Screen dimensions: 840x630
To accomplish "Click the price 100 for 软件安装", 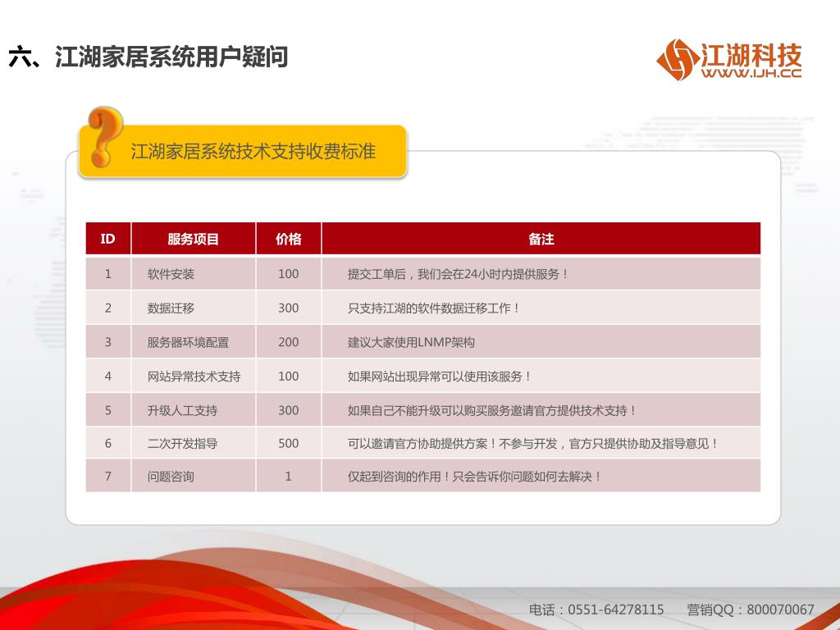I will tap(288, 274).
